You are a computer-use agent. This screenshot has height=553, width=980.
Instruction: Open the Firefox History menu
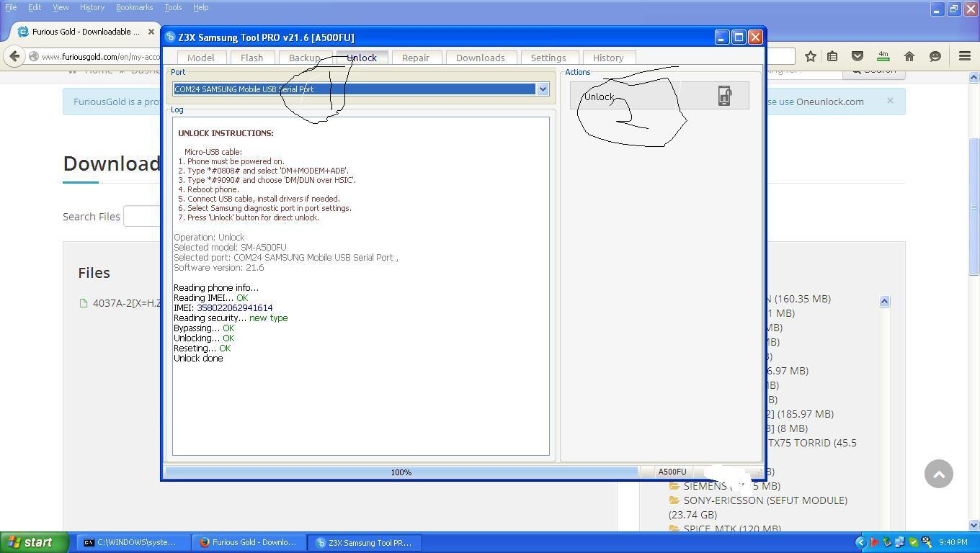pyautogui.click(x=92, y=7)
